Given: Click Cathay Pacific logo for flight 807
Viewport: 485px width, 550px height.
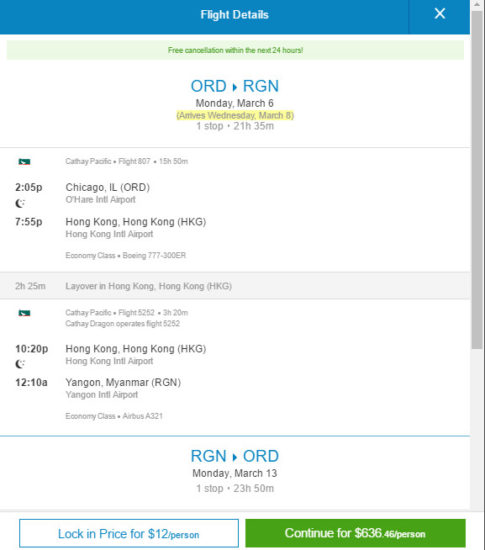Looking at the screenshot, I should pos(24,162).
